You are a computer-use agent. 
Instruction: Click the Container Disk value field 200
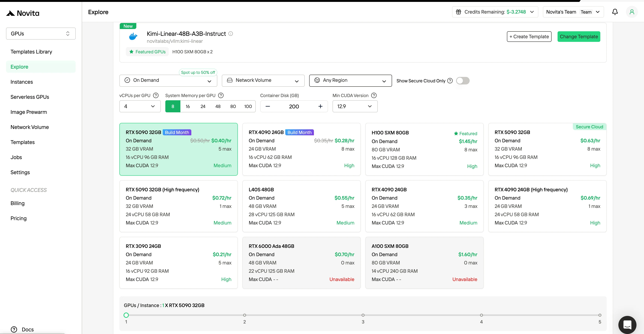(294, 106)
